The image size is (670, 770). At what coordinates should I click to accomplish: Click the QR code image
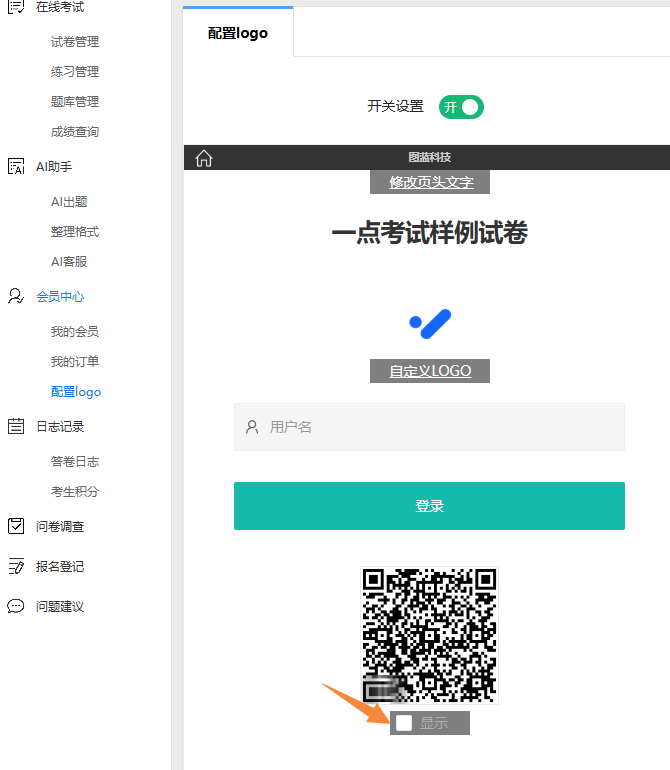[x=429, y=635]
